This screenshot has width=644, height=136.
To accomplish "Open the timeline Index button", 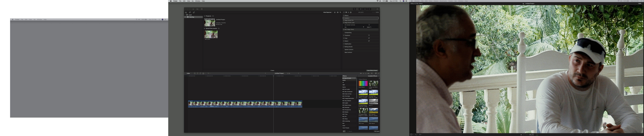I will [188, 73].
